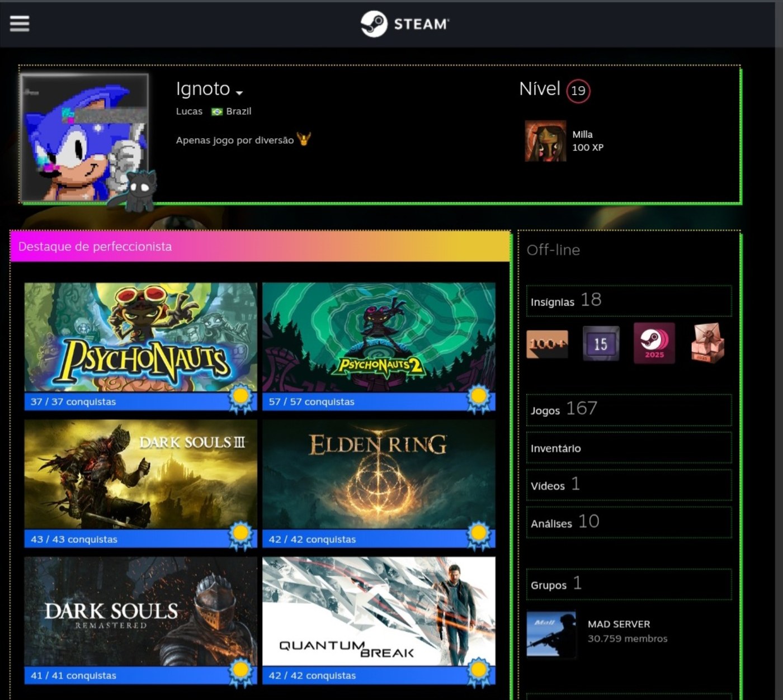Click the Lucas real name text

coord(189,111)
